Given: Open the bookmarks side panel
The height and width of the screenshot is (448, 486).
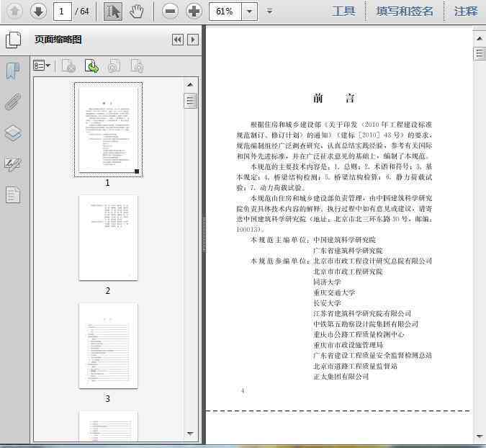Looking at the screenshot, I should pyautogui.click(x=14, y=71).
